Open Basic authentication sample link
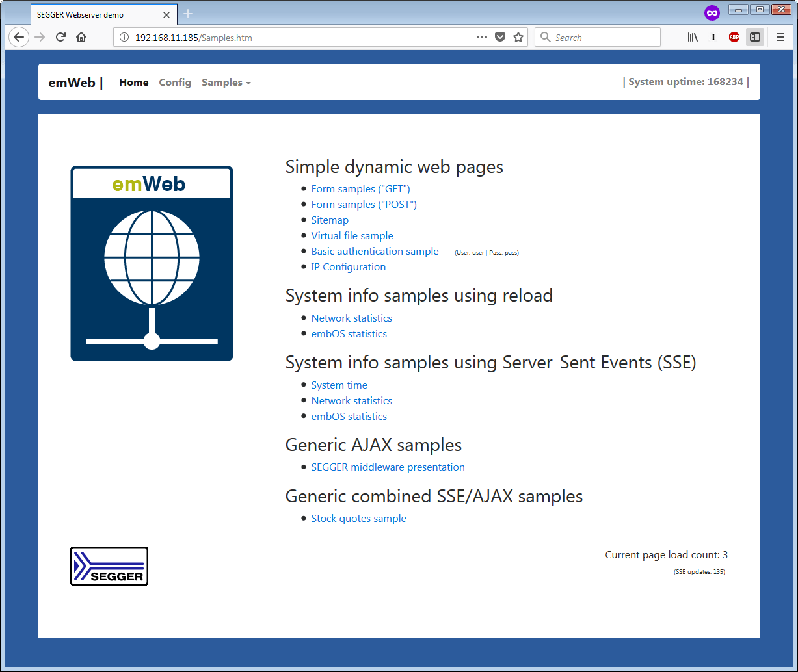 point(375,252)
